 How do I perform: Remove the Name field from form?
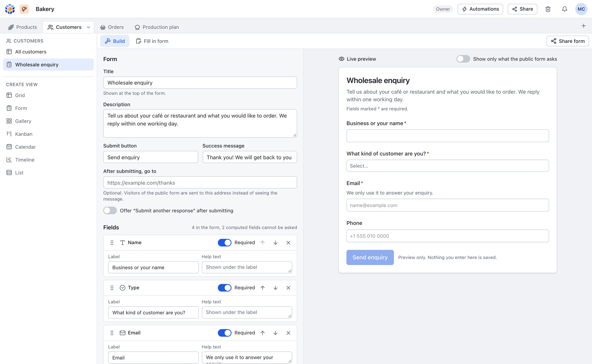coord(288,243)
